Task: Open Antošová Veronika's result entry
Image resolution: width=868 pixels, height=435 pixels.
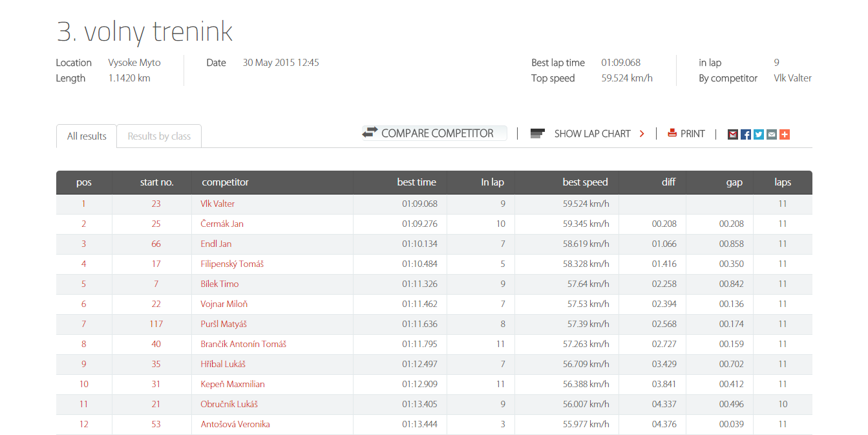Action: (235, 424)
